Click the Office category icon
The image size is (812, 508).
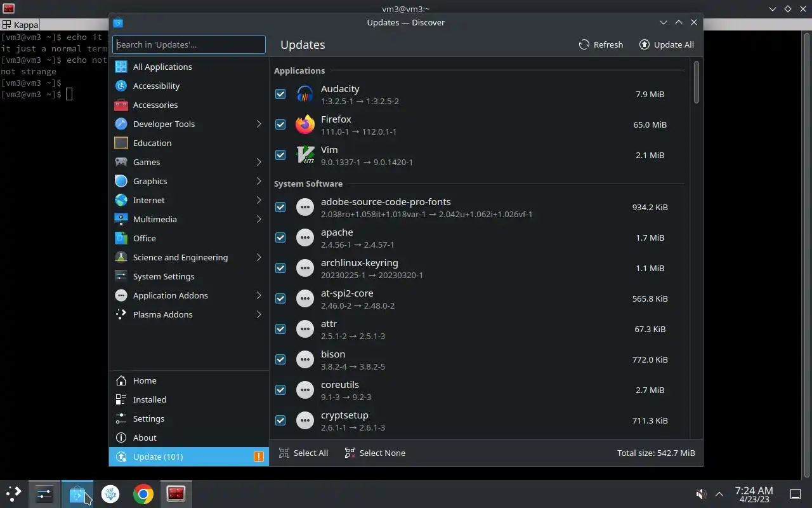(x=121, y=238)
